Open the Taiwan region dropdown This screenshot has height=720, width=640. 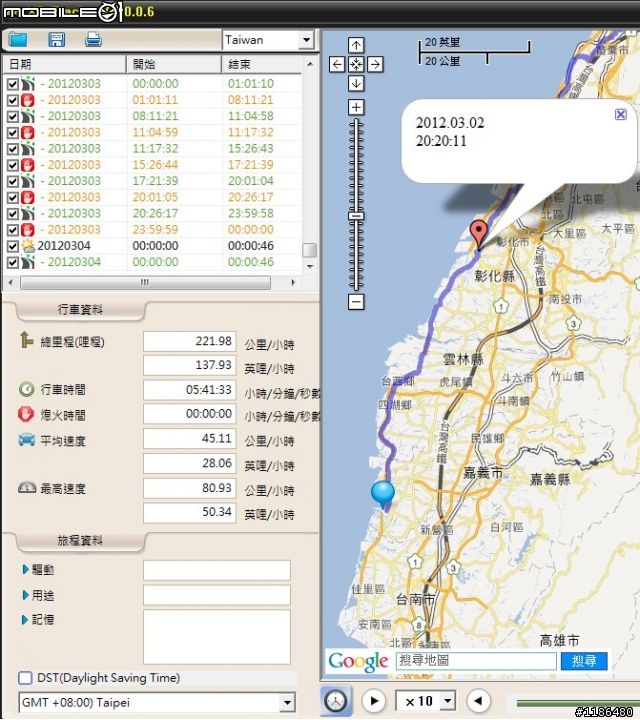click(306, 40)
